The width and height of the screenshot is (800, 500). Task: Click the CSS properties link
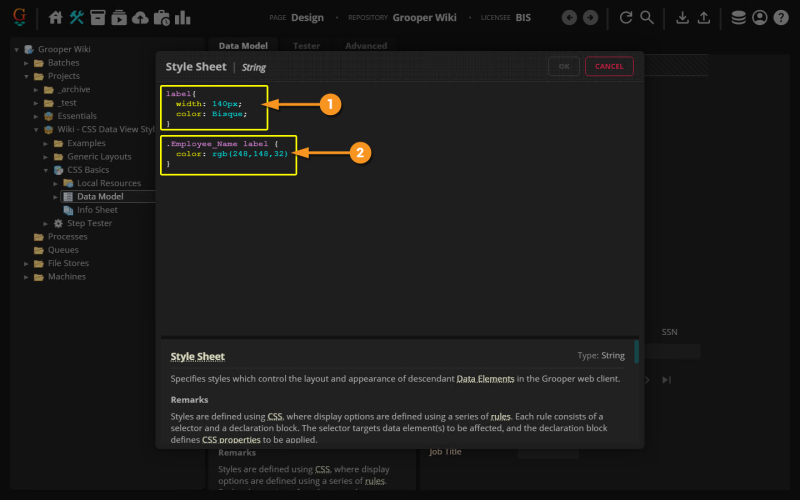(231, 439)
